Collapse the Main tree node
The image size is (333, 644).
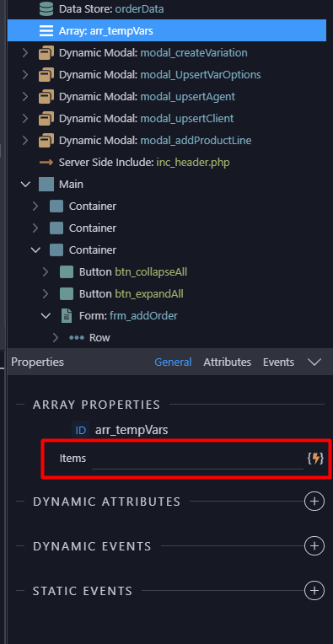click(x=25, y=185)
